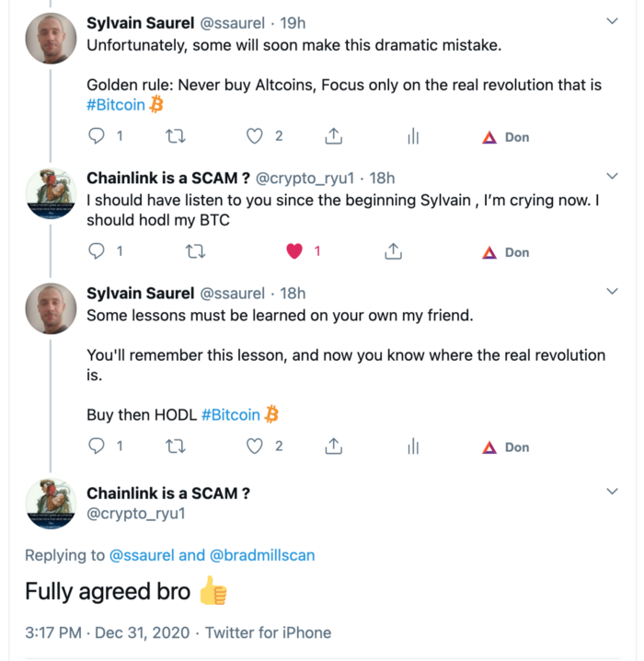Reply to Sylvain's first tweet about Altcoins
Screen dimensions: 644x661
click(97, 136)
